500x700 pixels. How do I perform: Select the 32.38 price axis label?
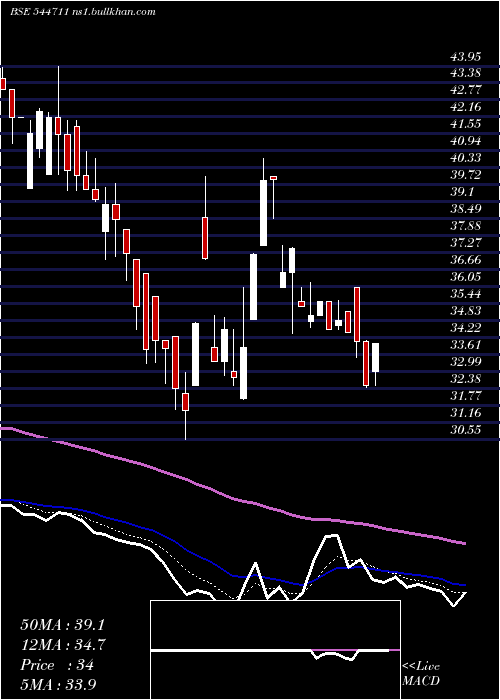point(466,379)
